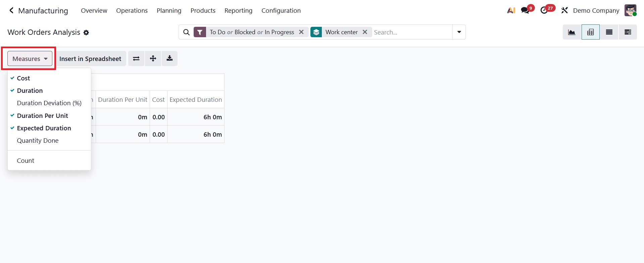Image resolution: width=644 pixels, height=263 pixels.
Task: Click the Demo Company switcher
Action: click(596, 10)
